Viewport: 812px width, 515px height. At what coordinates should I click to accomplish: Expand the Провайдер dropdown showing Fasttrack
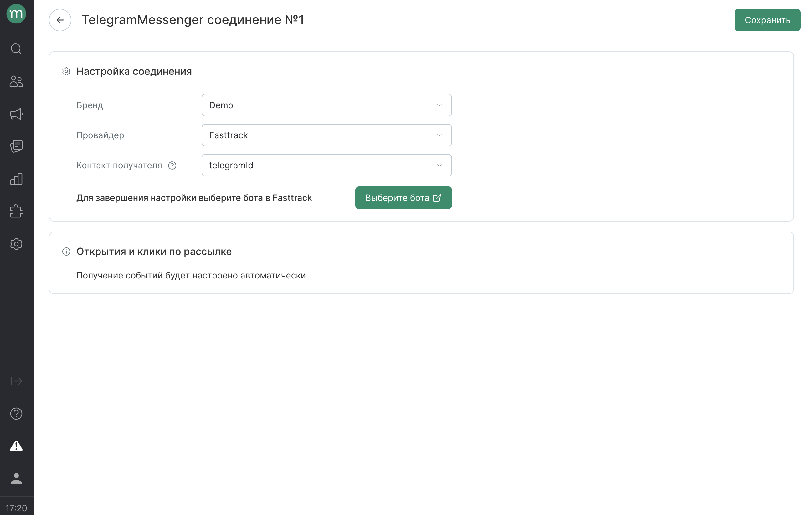click(326, 135)
